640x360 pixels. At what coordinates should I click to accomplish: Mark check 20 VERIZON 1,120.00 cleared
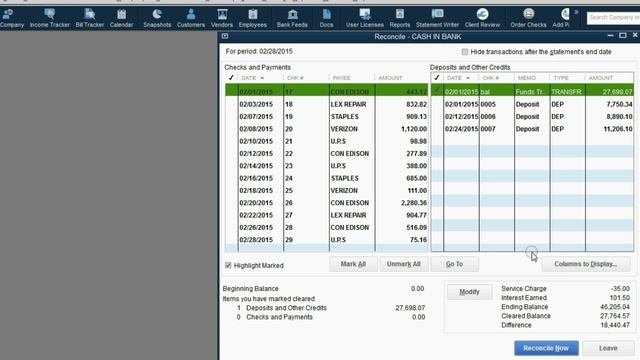click(x=326, y=129)
